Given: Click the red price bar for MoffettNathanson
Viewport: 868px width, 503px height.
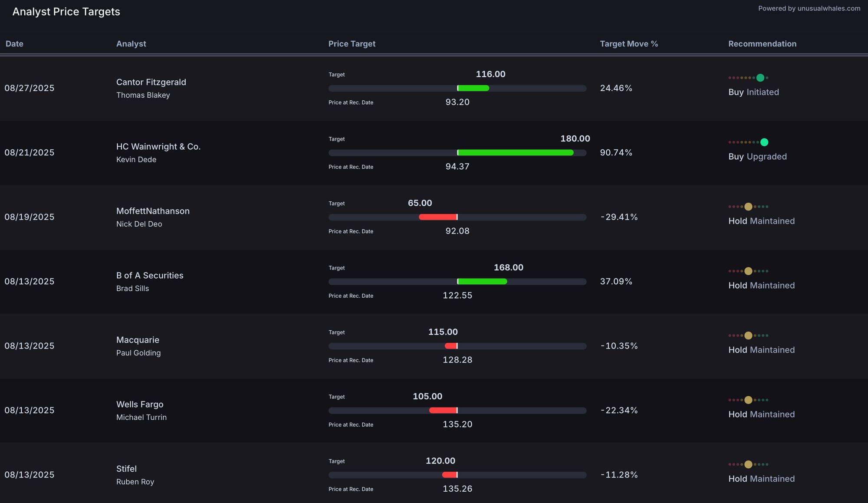Looking at the screenshot, I should (438, 217).
